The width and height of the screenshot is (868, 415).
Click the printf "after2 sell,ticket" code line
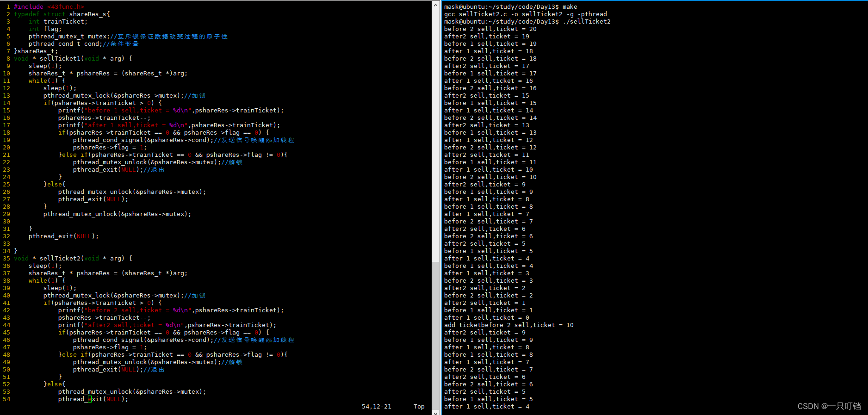click(167, 325)
